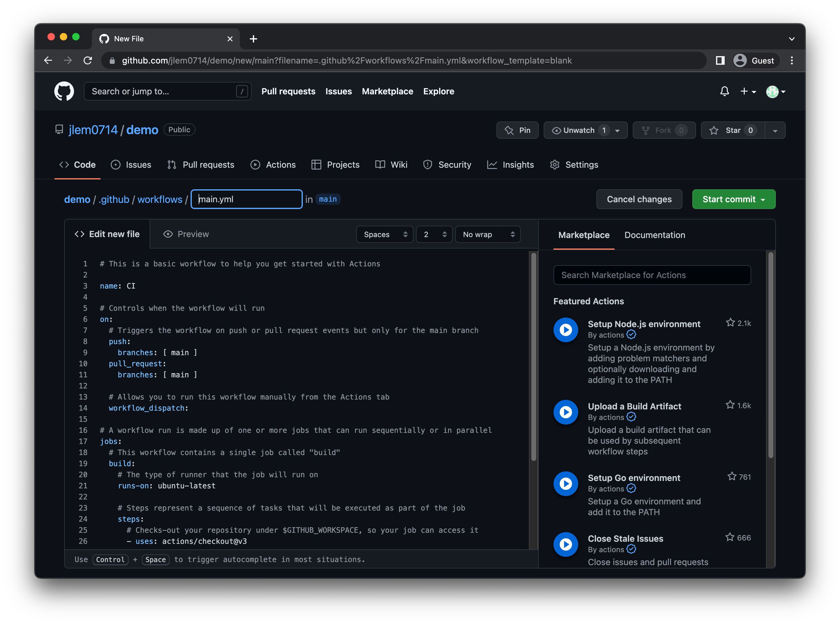Open the Marketplace tab on right panel

coord(583,235)
